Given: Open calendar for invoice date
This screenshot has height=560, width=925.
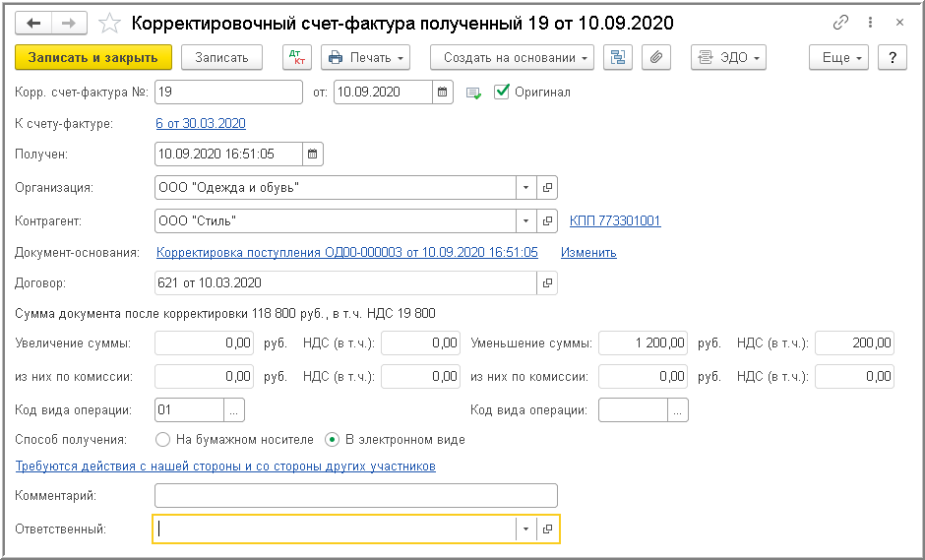Looking at the screenshot, I should tap(444, 93).
